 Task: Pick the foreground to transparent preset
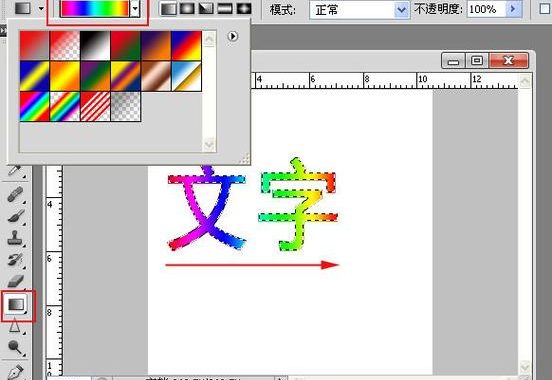click(x=65, y=46)
